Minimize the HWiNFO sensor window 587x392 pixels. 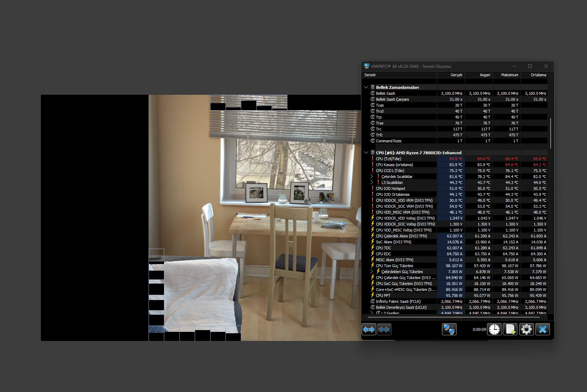point(514,66)
